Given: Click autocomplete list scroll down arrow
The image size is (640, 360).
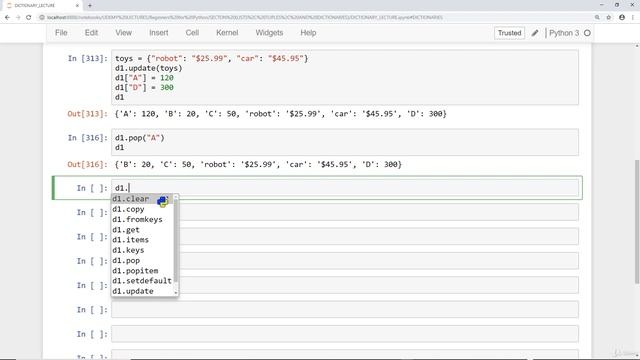Looking at the screenshot, I should coord(176,293).
